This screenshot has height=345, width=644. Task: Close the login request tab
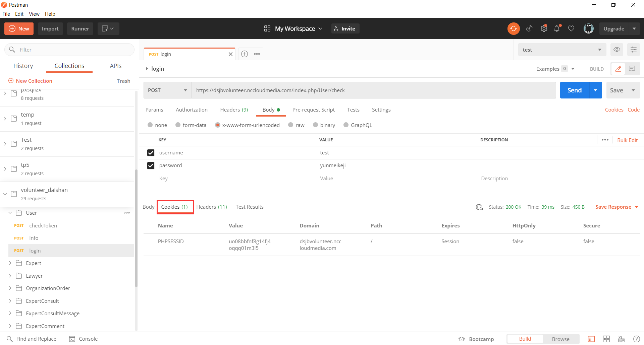pyautogui.click(x=230, y=54)
